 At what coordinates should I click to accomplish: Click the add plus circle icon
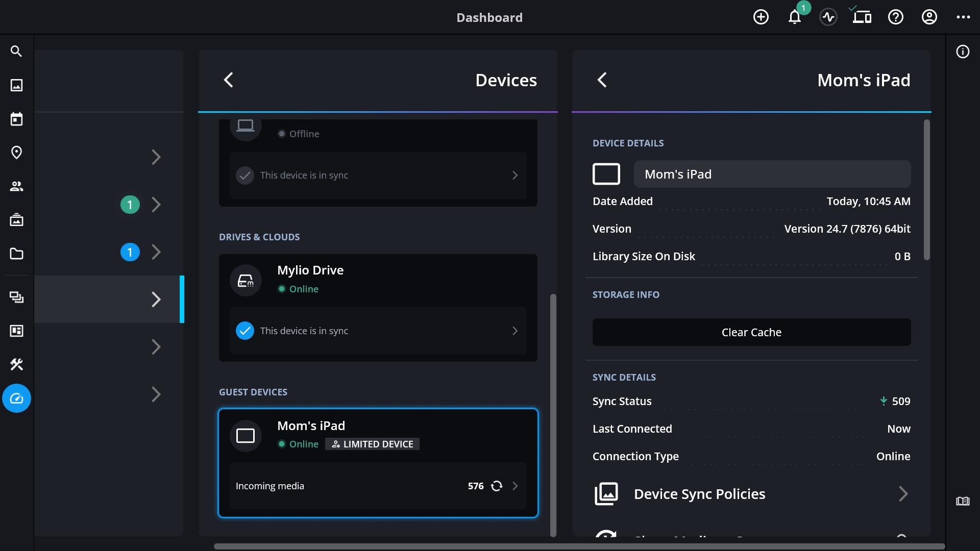tap(761, 17)
